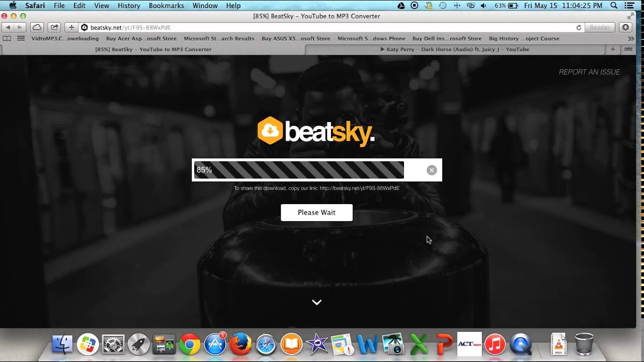Click the Google Drive menu bar icon
Screen dimensions: 644x362
401,6
